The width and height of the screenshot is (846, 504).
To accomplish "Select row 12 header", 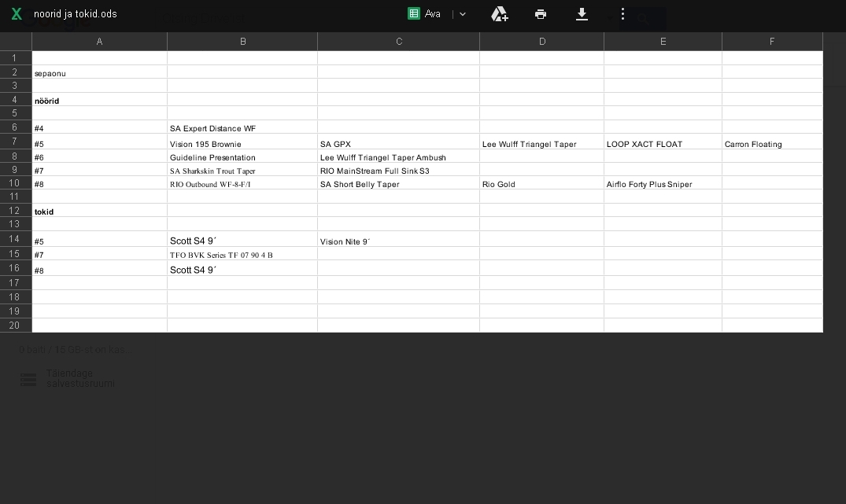I will 15,211.
